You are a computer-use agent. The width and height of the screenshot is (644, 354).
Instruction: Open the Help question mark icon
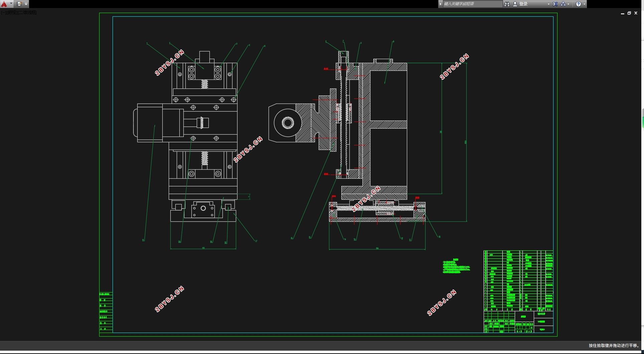(x=579, y=4)
